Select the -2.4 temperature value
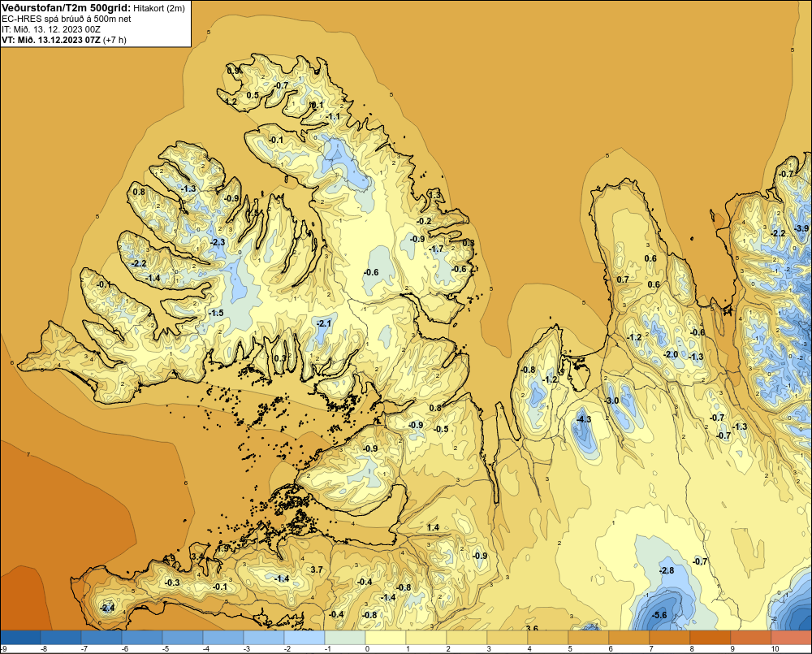 (106, 608)
